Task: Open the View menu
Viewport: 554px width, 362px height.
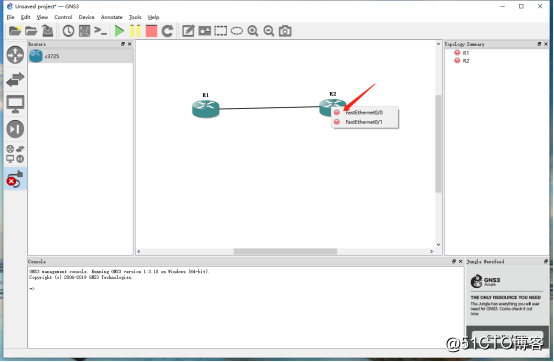Action: (x=42, y=17)
